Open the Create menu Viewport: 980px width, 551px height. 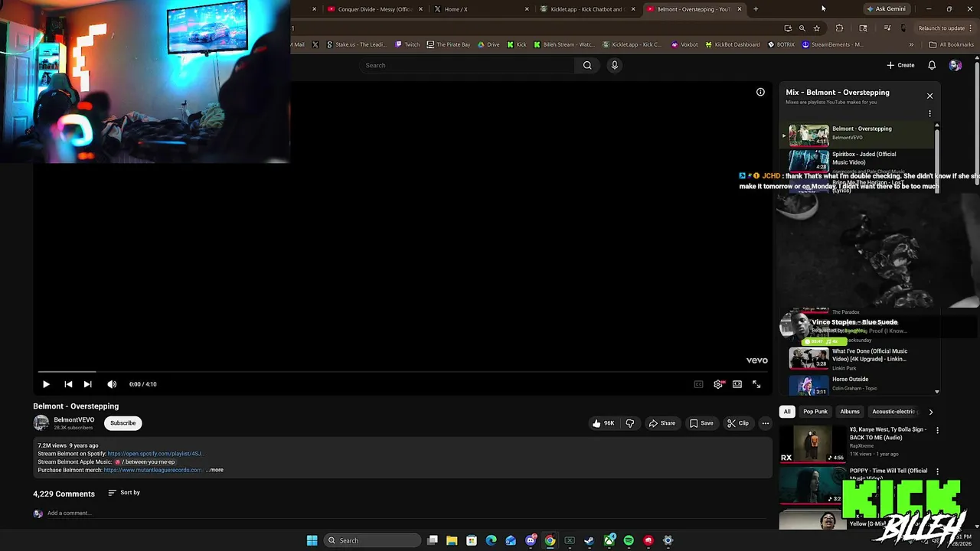[900, 65]
